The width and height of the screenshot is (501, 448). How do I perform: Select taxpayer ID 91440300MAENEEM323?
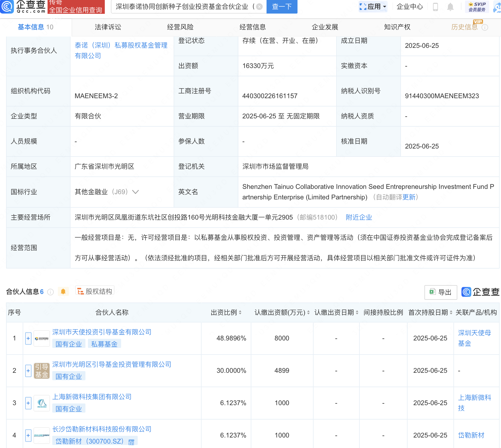[442, 96]
